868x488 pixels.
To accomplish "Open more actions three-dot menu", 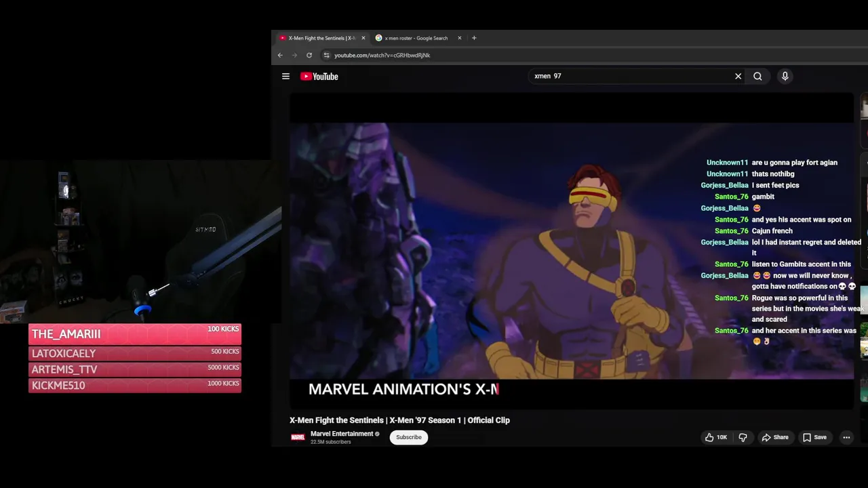I will (846, 438).
